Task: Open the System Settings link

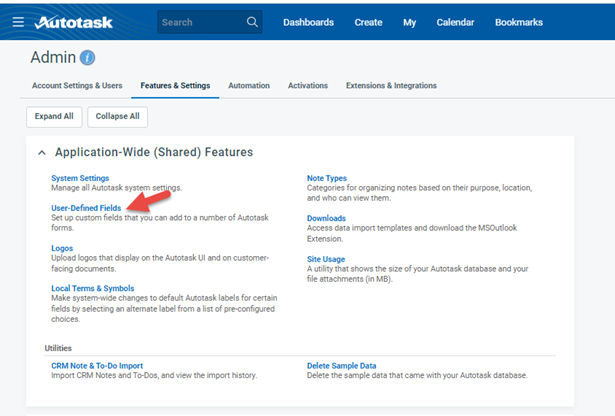Action: point(80,178)
